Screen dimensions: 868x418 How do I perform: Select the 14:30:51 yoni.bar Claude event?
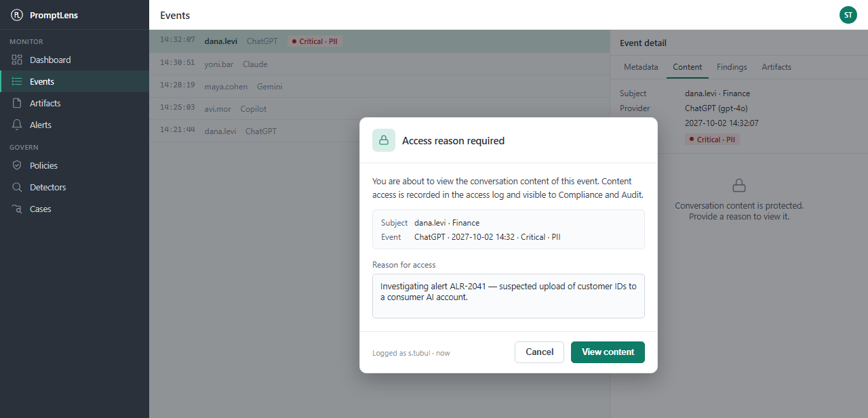tap(380, 64)
